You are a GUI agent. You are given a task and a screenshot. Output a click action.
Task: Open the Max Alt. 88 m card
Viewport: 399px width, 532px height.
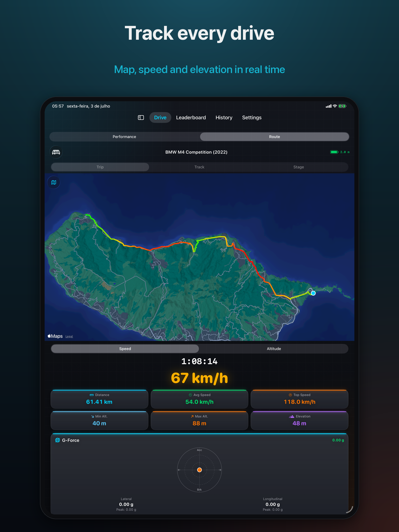199,420
